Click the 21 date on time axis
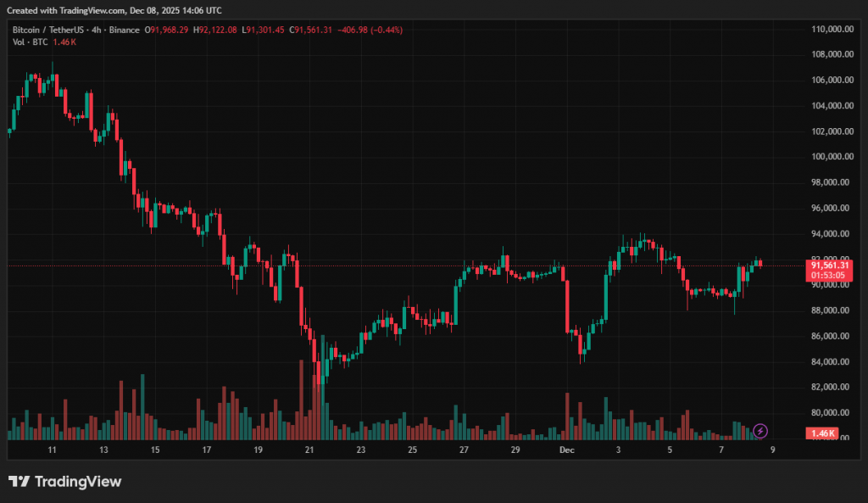 309,450
